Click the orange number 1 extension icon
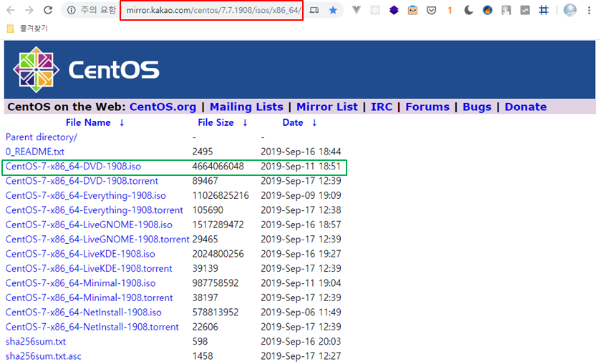The width and height of the screenshot is (600, 364). [450, 11]
